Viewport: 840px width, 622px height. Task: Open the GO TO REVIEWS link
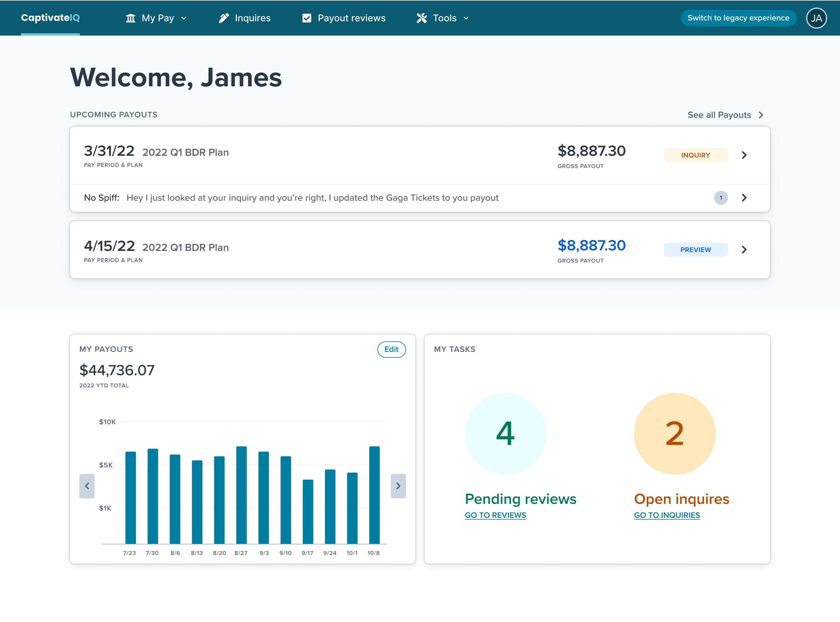click(x=496, y=515)
